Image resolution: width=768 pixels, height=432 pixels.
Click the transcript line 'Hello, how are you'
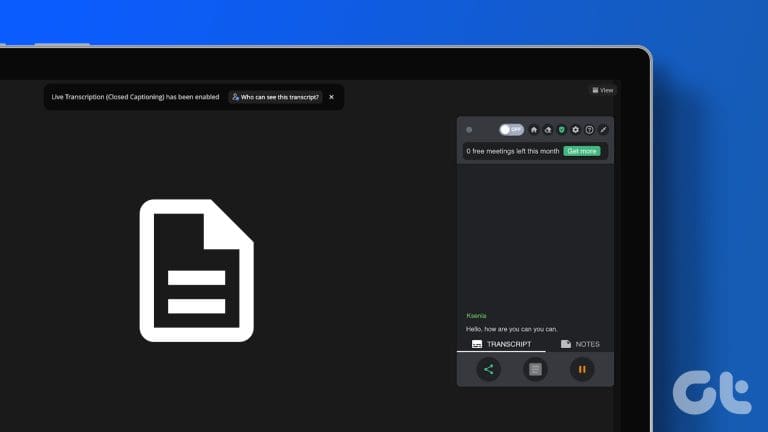pos(511,329)
